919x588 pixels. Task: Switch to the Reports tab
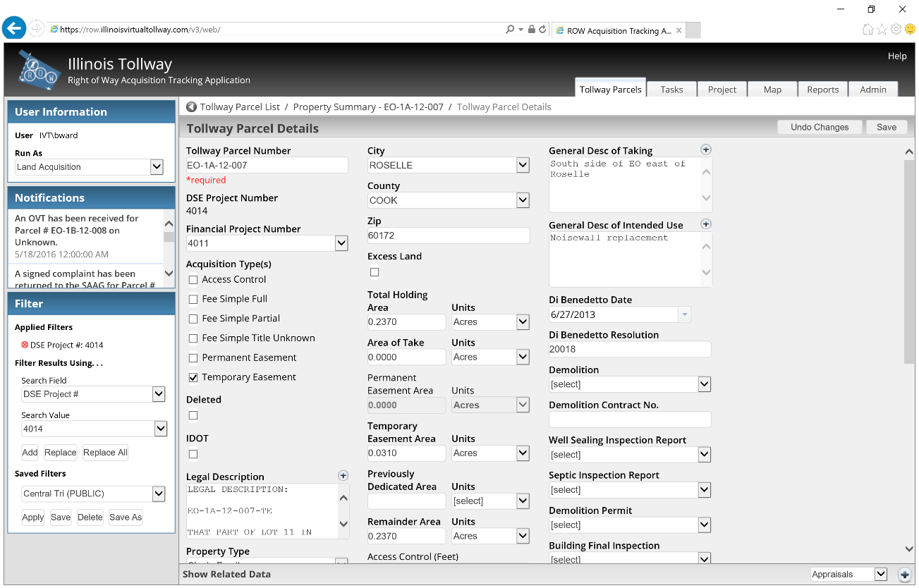tap(822, 90)
